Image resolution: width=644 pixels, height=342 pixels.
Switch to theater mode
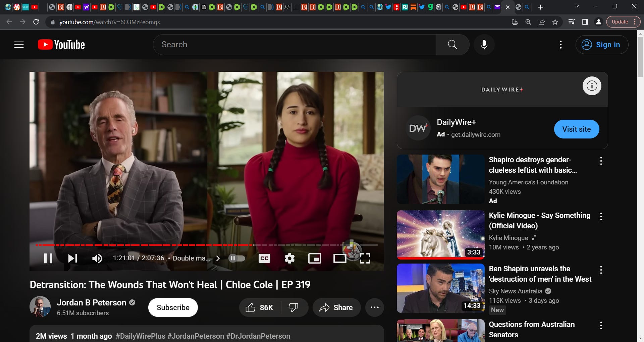click(340, 258)
